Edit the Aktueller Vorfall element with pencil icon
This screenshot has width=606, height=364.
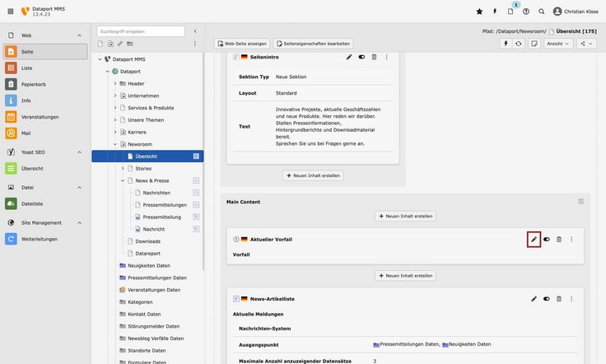tap(534, 240)
